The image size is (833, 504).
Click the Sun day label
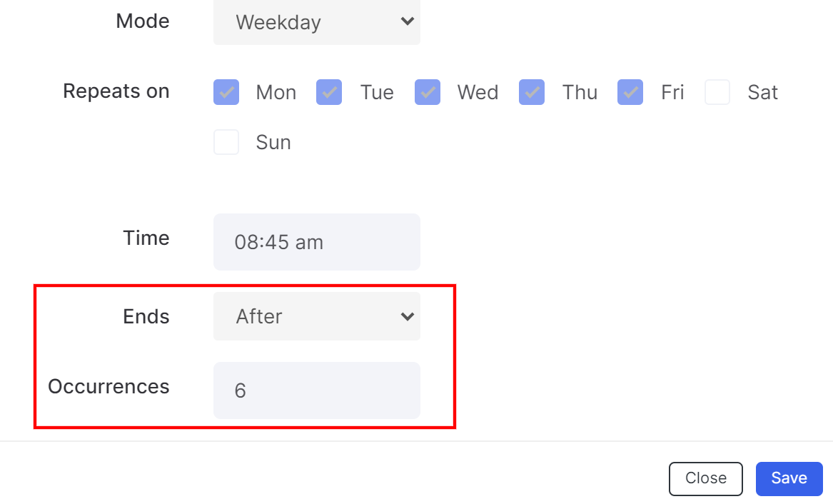pos(273,142)
